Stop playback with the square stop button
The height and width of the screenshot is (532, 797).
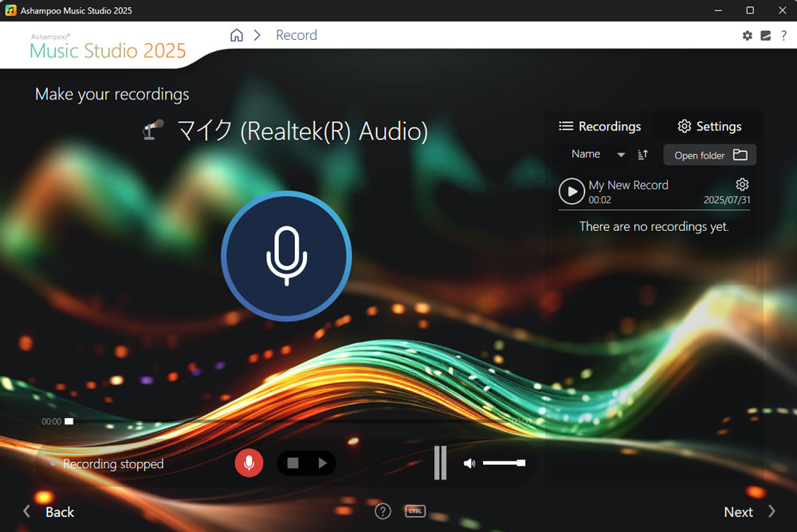coord(292,463)
